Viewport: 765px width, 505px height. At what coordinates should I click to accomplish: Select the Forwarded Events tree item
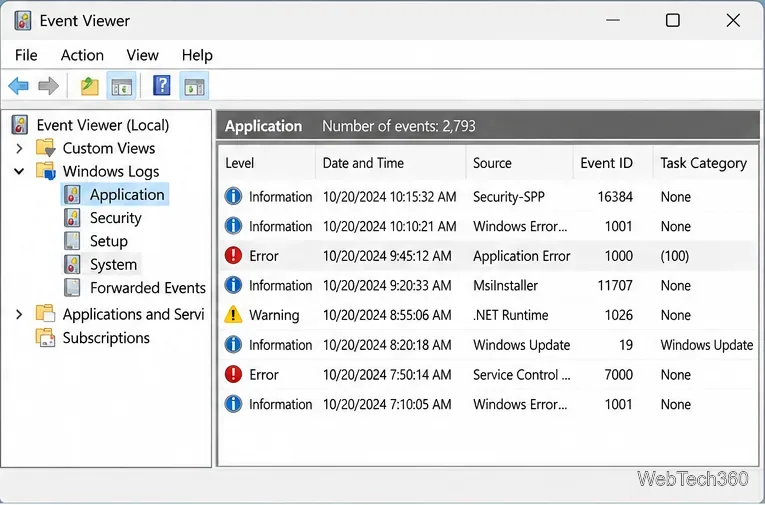[148, 288]
